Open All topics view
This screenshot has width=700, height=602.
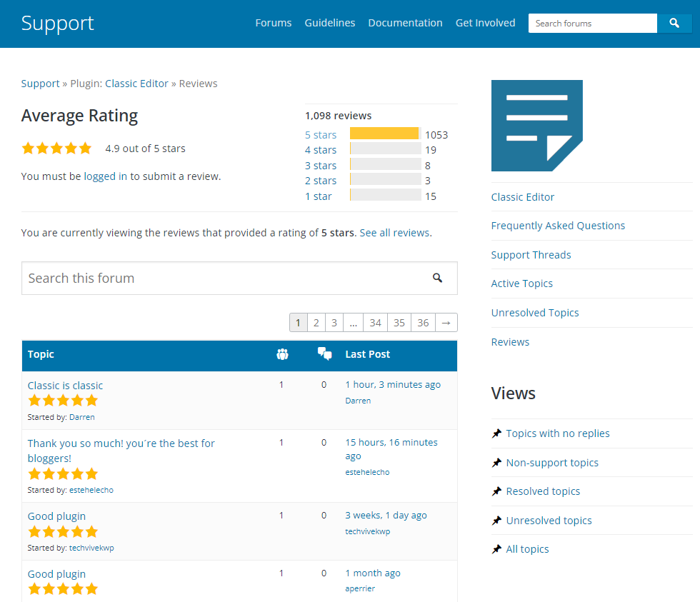527,549
